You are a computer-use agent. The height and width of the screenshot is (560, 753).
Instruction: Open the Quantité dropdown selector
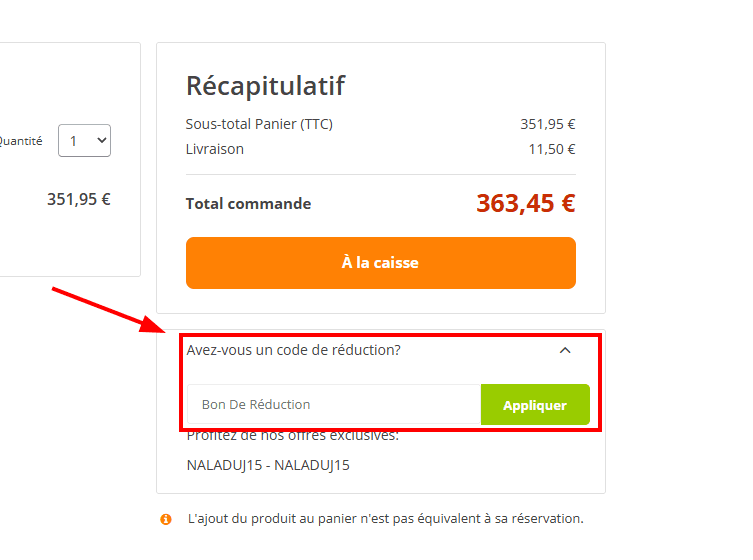(84, 141)
